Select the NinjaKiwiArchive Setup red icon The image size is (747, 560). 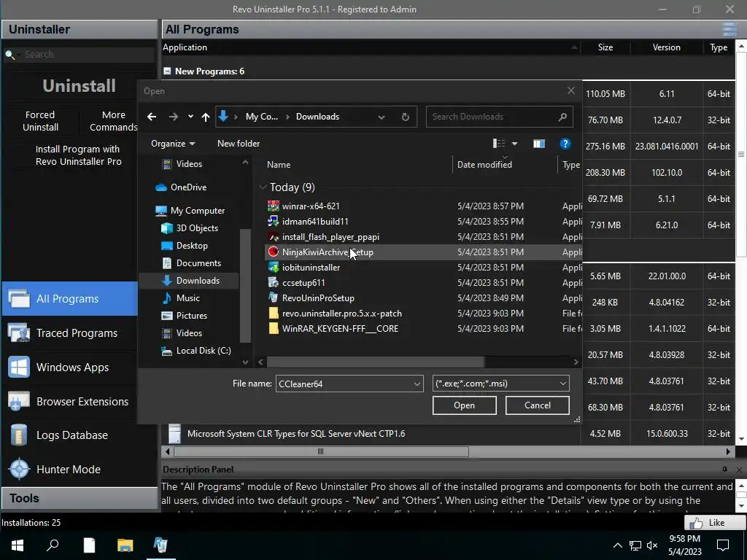[274, 252]
